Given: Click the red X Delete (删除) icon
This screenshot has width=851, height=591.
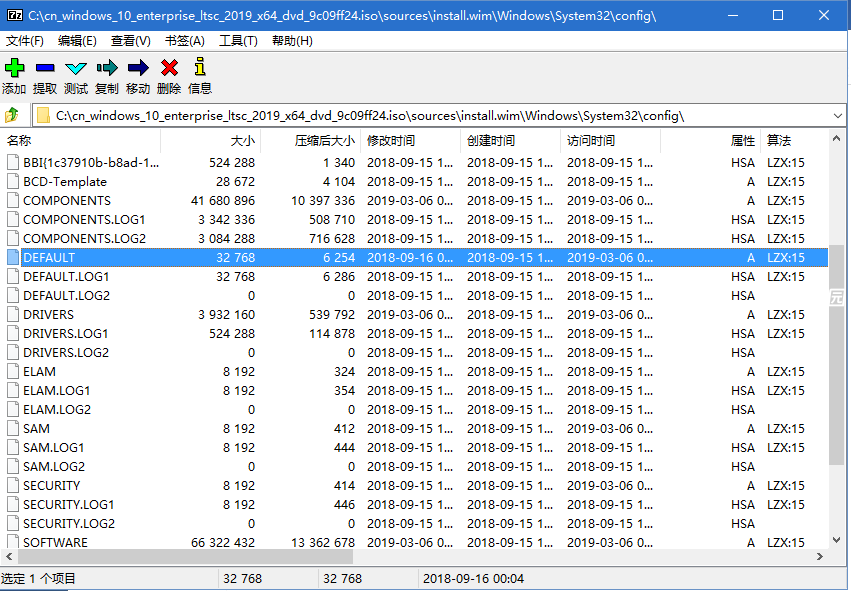Looking at the screenshot, I should coord(169,68).
